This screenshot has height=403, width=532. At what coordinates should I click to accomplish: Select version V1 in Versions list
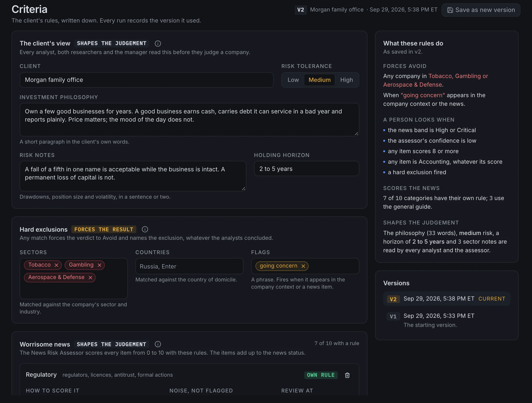[447, 320]
